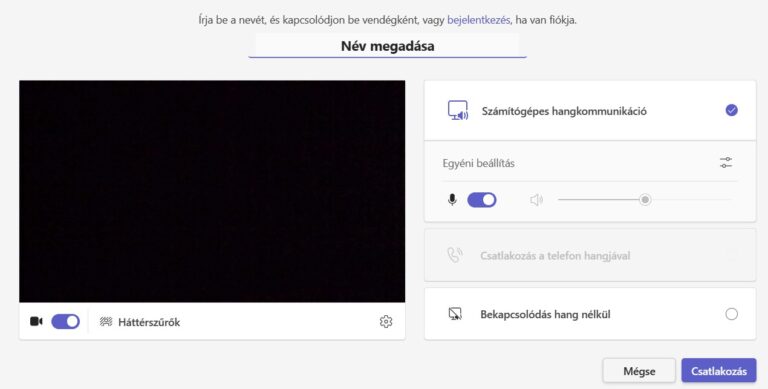Viewport: 768px width, 389px height.
Task: Adjust the speaker volume slider
Action: click(645, 200)
